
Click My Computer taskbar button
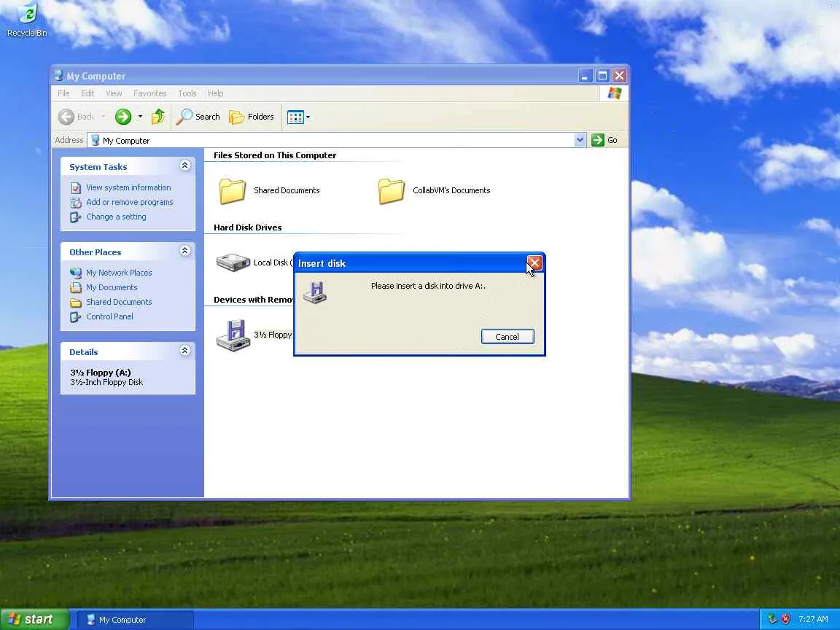click(136, 620)
